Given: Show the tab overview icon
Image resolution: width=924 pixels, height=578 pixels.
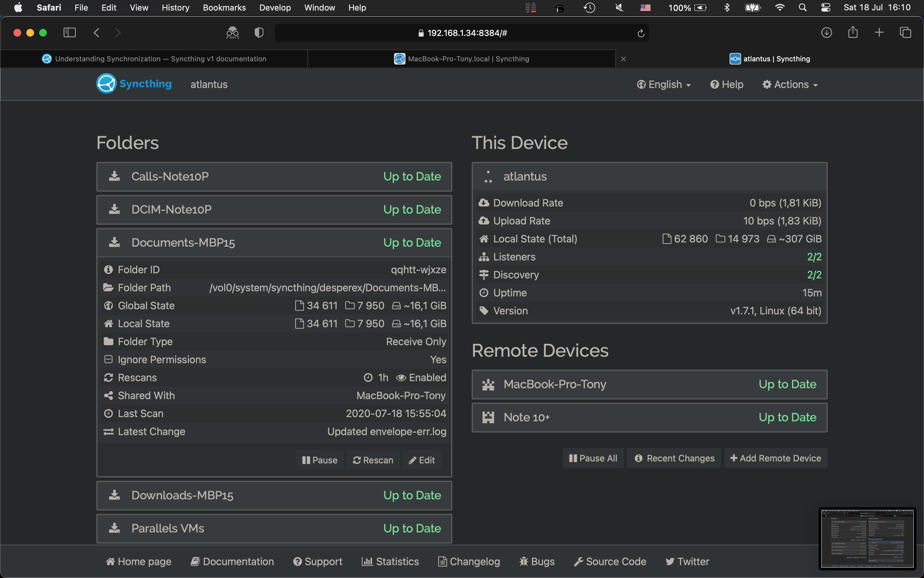Looking at the screenshot, I should (x=905, y=33).
